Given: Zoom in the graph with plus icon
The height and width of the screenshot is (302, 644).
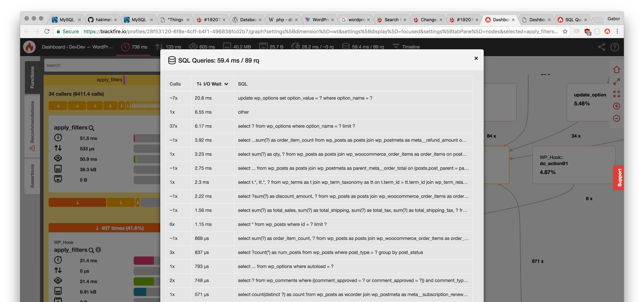Looking at the screenshot, I should coord(616,106).
